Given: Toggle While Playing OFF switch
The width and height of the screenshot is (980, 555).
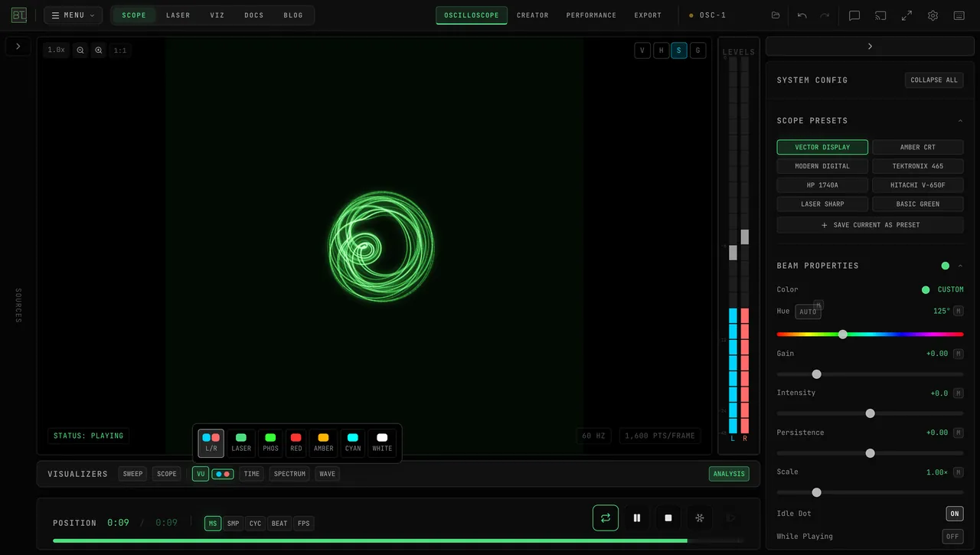Looking at the screenshot, I should point(952,537).
